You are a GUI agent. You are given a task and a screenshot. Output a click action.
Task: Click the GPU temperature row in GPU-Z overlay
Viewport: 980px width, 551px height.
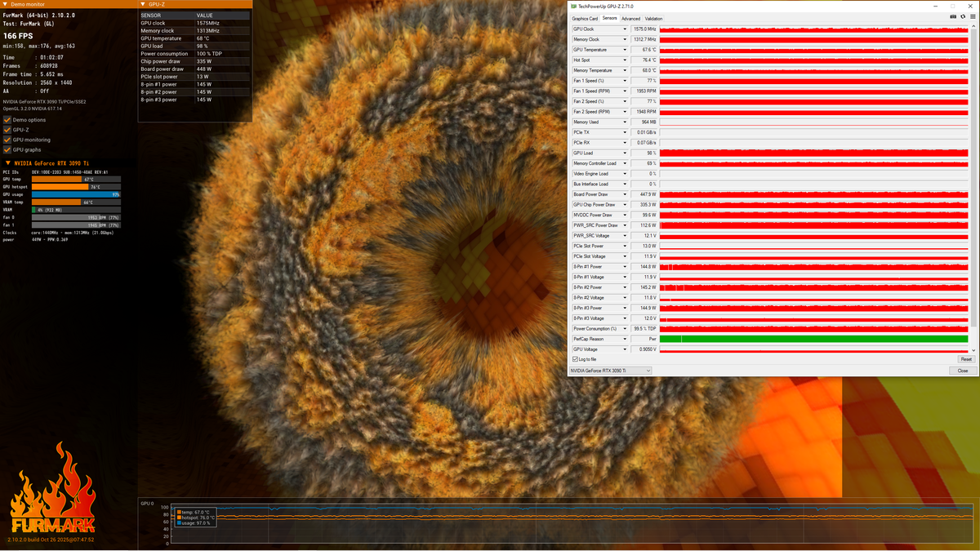(194, 38)
